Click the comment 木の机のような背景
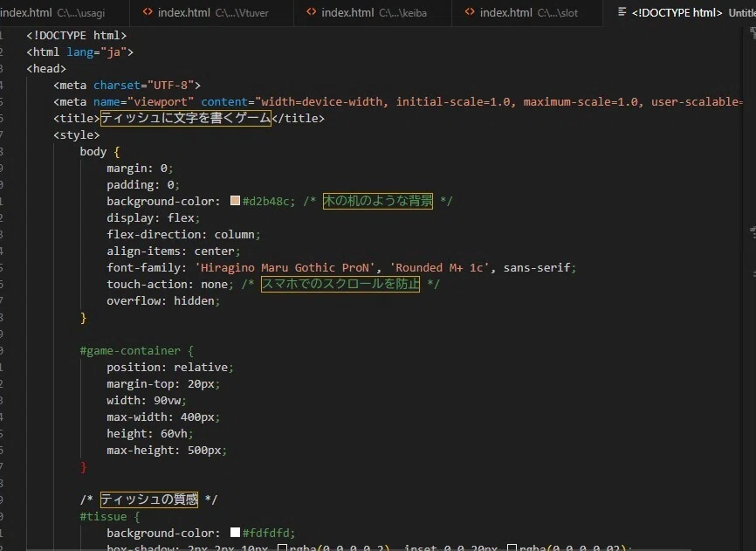Screen dimensions: 756x551 pyautogui.click(x=378, y=201)
